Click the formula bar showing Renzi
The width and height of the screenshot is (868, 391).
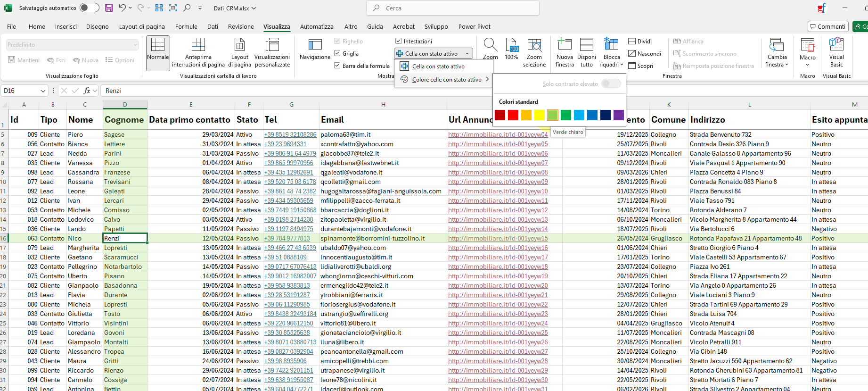(484, 91)
